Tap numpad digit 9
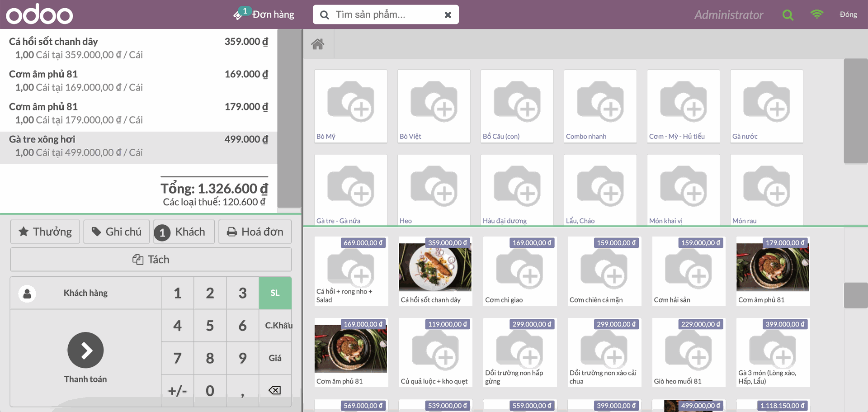This screenshot has width=868, height=412. click(x=242, y=358)
